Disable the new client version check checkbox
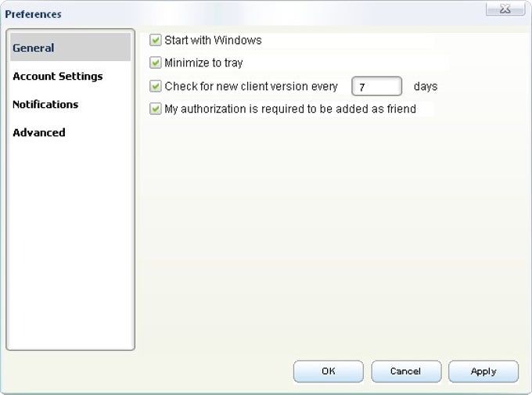This screenshot has width=532, height=395. 156,86
